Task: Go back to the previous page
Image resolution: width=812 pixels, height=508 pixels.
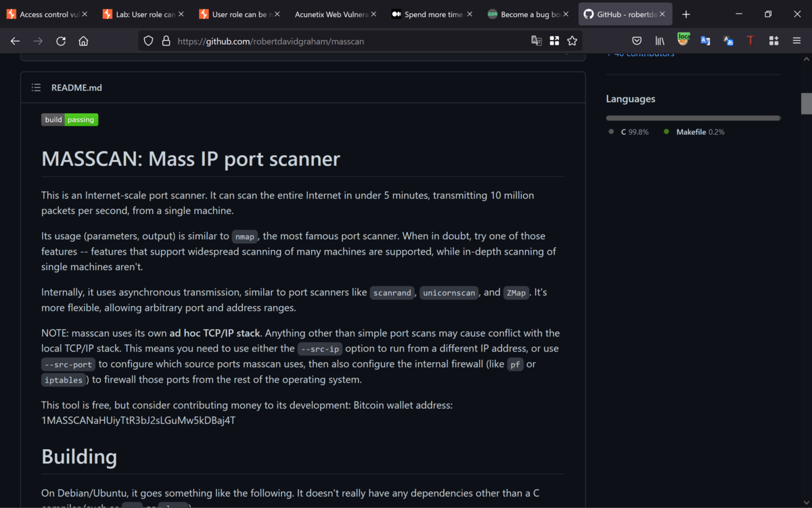Action: click(15, 41)
